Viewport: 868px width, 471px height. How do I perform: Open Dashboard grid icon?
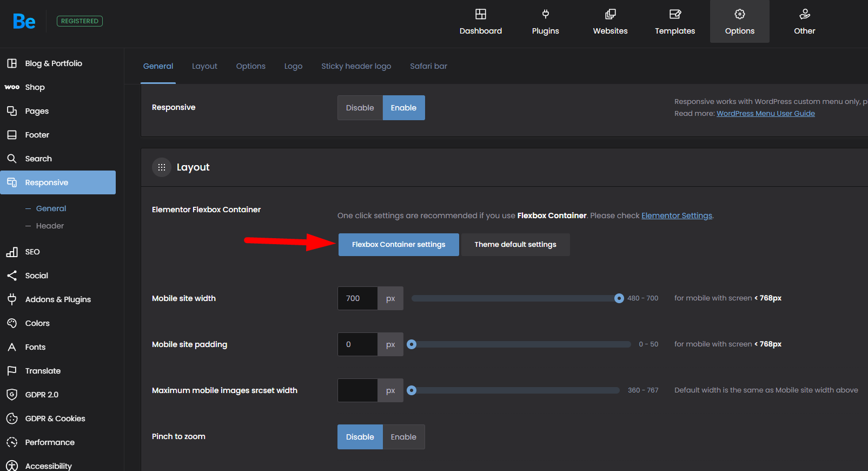coord(481,14)
